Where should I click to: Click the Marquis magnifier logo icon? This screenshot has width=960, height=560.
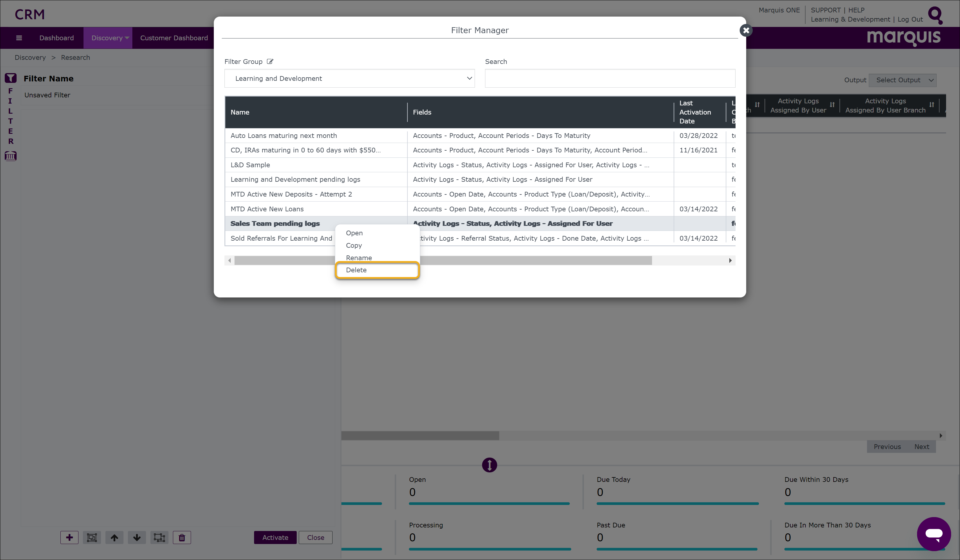935,15
